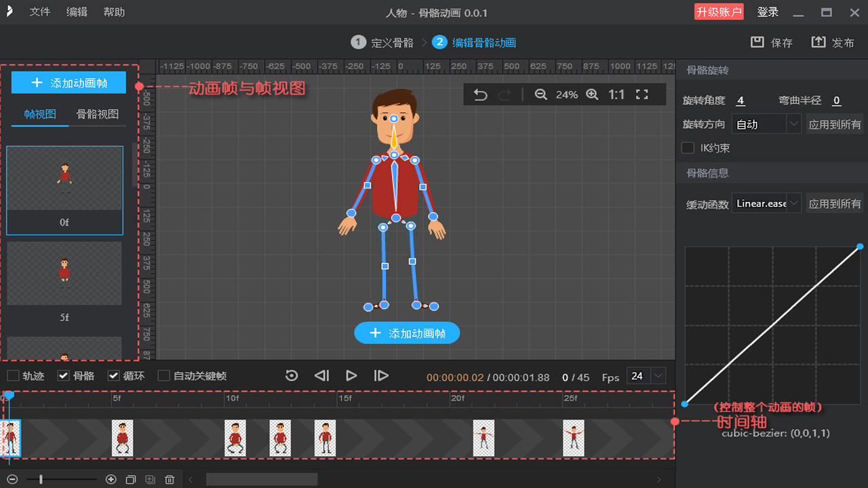
Task: Enable the 轨迹 checkbox
Action: click(14, 376)
